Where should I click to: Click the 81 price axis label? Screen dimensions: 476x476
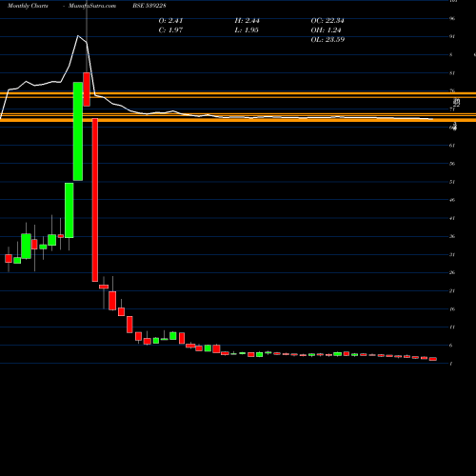pos(452,73)
